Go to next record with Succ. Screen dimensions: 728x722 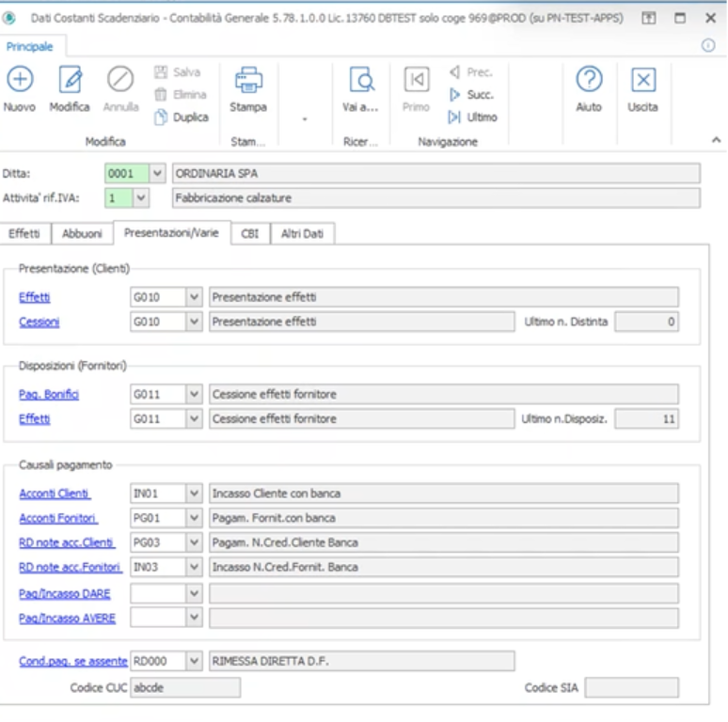tap(471, 95)
